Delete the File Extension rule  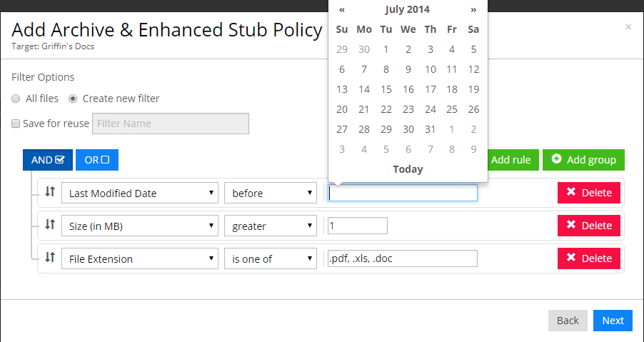(x=589, y=258)
